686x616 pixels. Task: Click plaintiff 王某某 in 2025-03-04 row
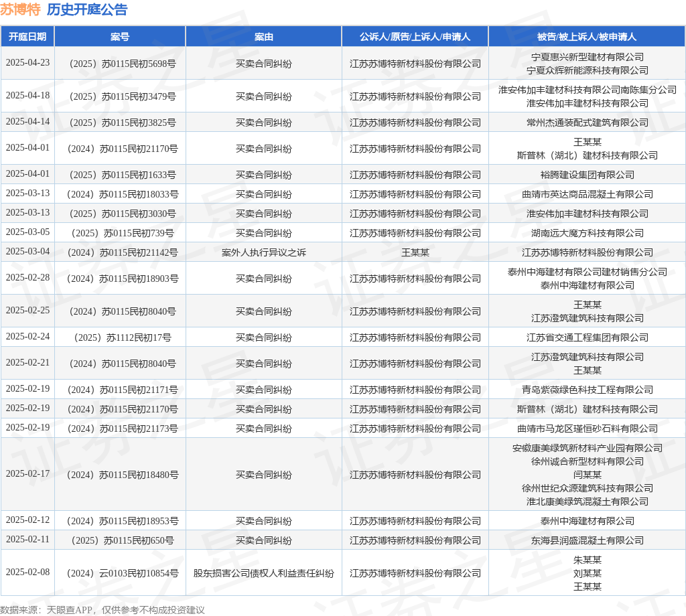click(415, 252)
